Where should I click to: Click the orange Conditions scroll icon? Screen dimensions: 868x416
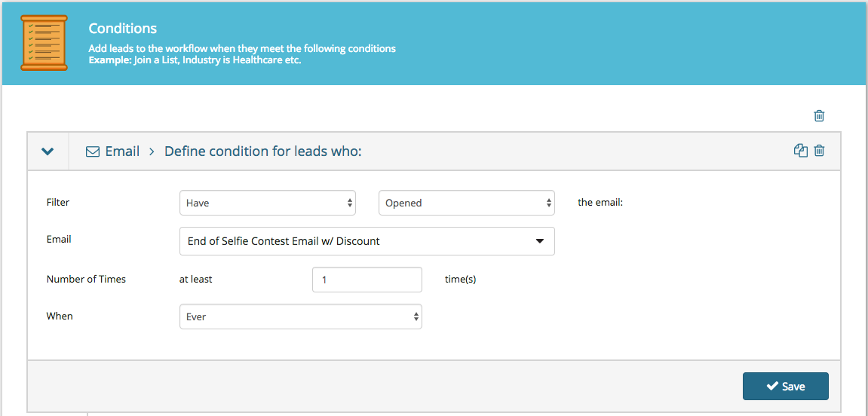[44, 43]
